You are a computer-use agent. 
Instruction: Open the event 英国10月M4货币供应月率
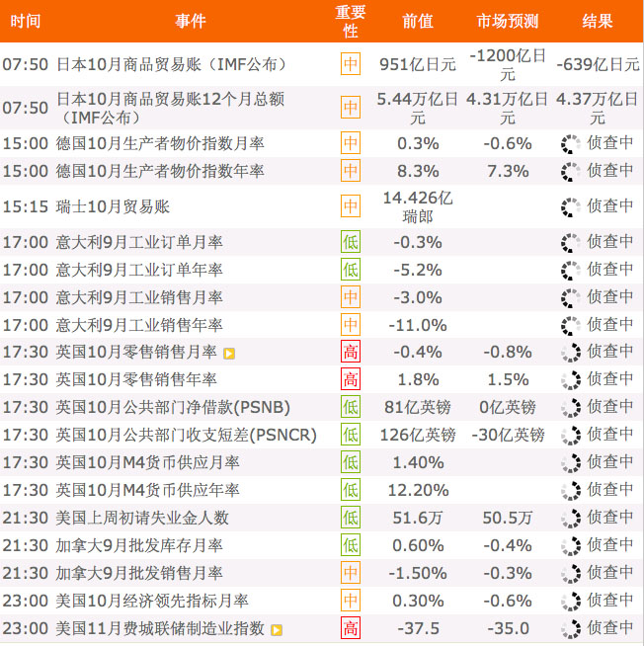pyautogui.click(x=147, y=462)
